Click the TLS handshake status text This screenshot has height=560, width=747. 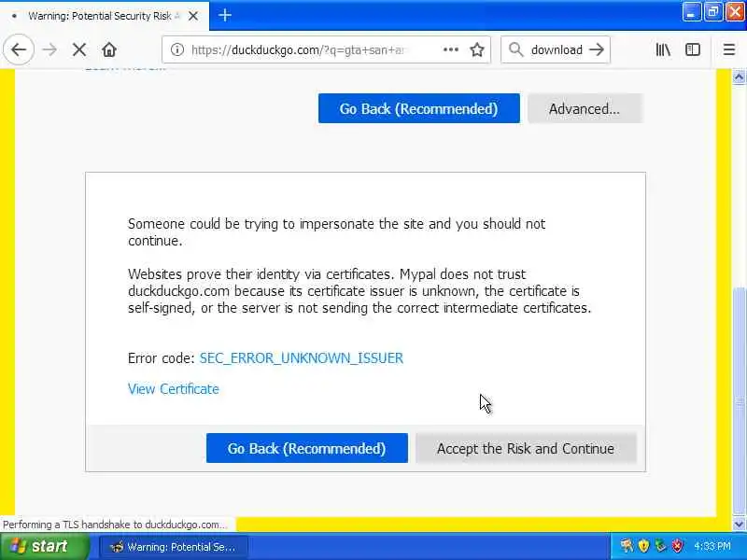coord(114,525)
